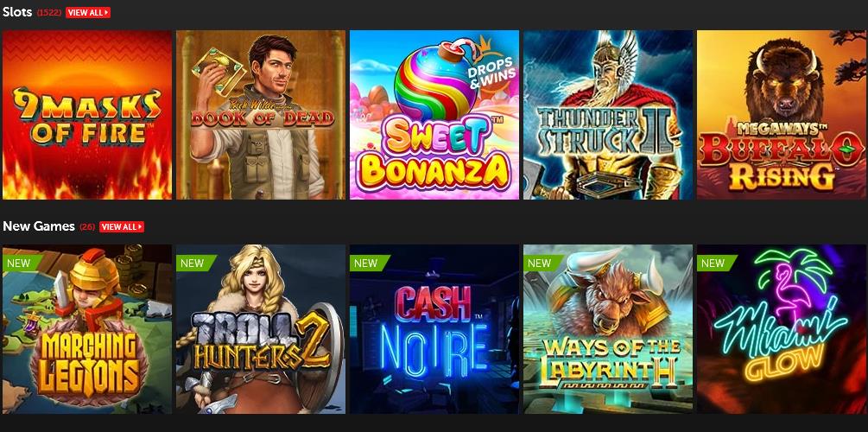Image resolution: width=868 pixels, height=432 pixels.
Task: Click the NEW ribbon on Troll Hunters 2
Action: tap(196, 263)
